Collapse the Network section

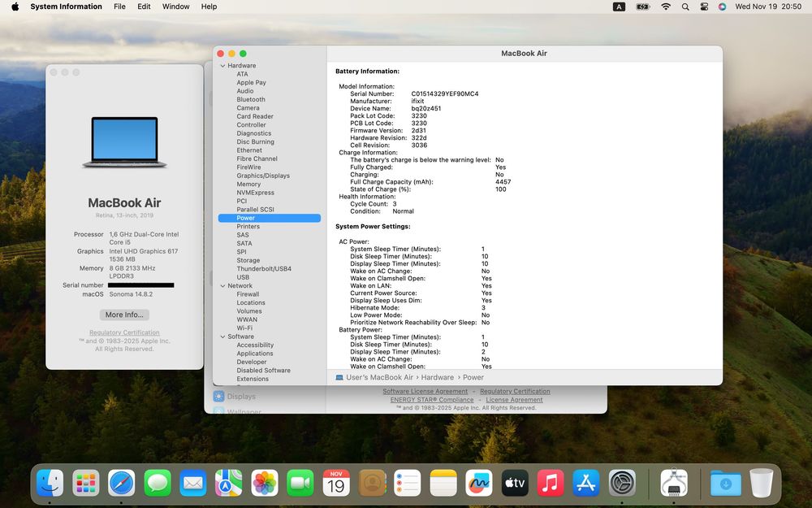click(x=222, y=286)
